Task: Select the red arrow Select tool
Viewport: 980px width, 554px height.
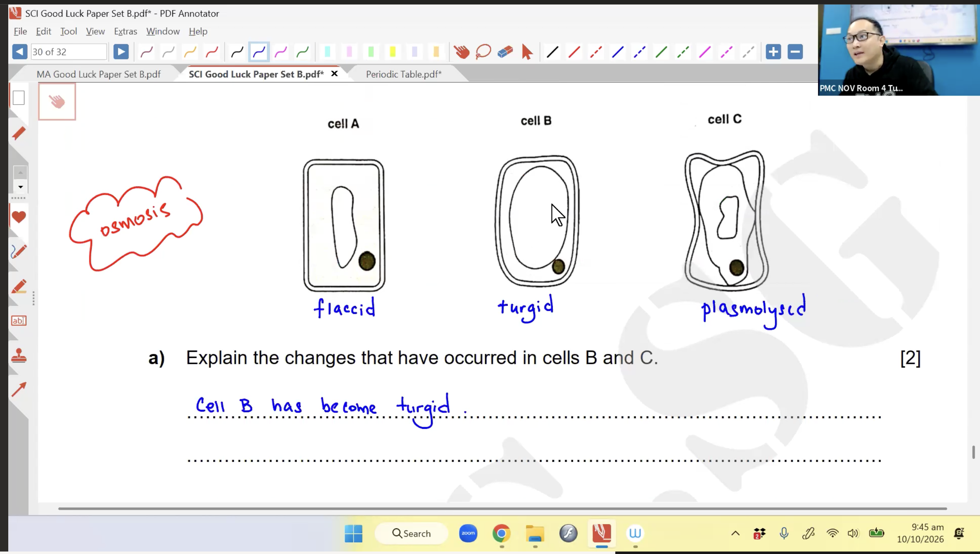Action: click(x=527, y=52)
